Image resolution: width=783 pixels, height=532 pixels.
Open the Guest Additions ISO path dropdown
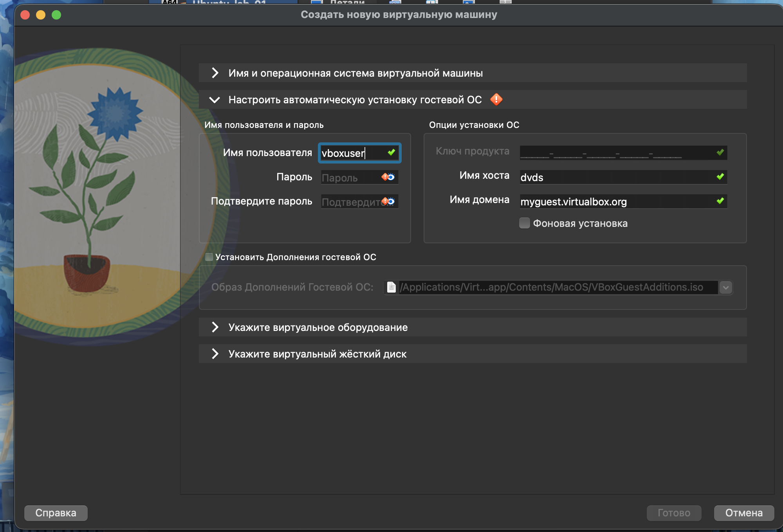coord(725,288)
